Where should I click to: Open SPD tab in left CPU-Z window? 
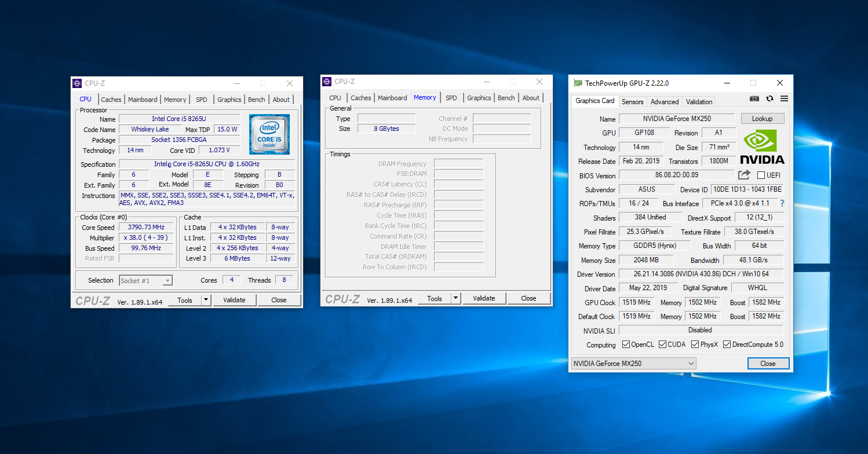coord(201,100)
